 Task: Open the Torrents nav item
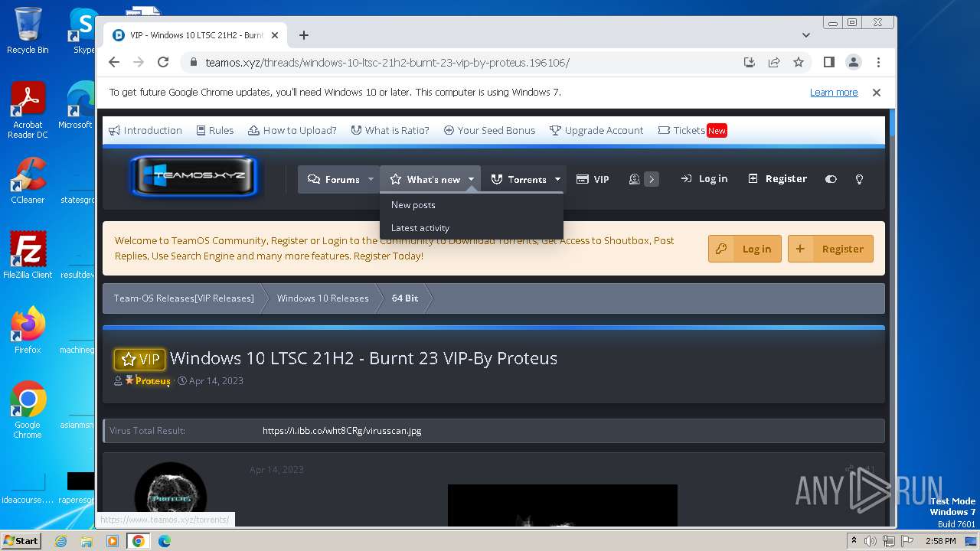(x=518, y=179)
